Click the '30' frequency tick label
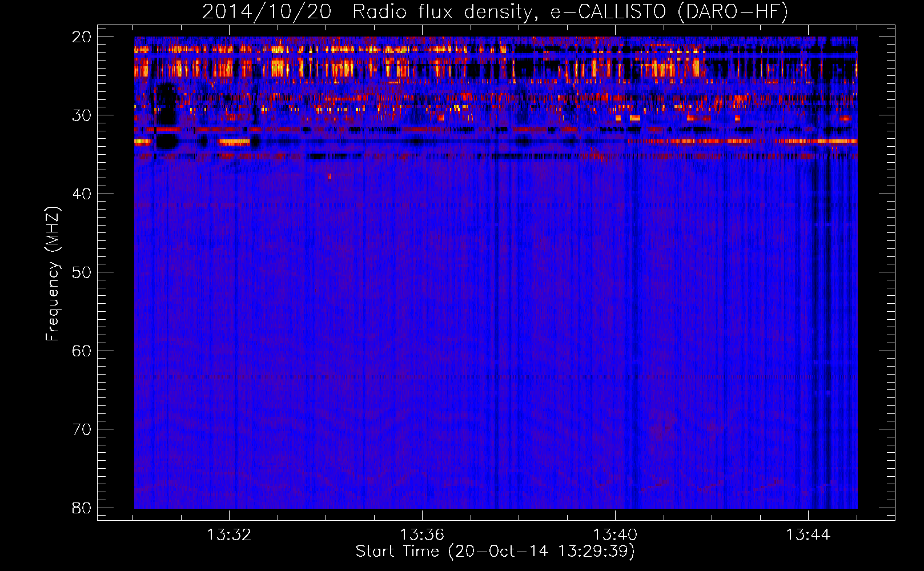Screen dimensions: 924x571 coord(82,115)
